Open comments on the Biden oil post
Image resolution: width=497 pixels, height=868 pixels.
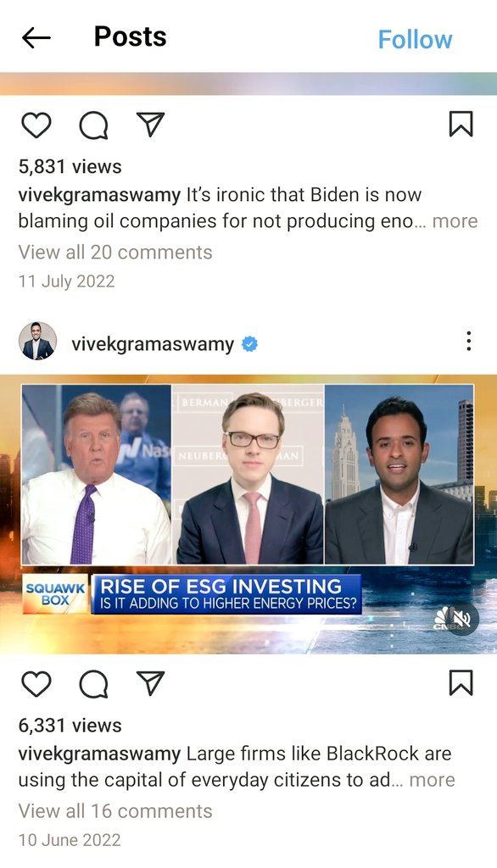(93, 125)
